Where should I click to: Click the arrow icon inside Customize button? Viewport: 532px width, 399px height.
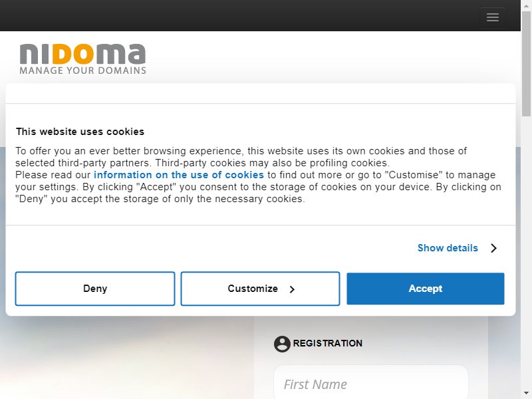292,289
